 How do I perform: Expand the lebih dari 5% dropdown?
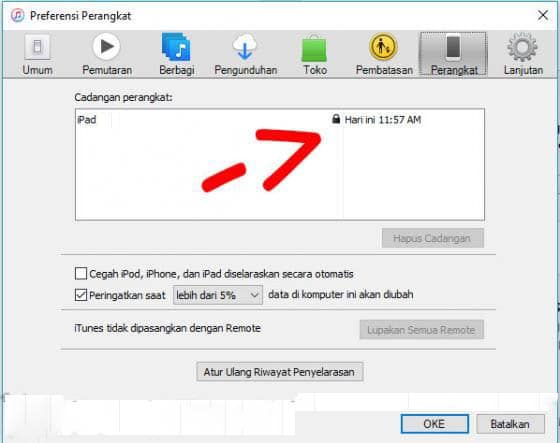tap(218, 295)
